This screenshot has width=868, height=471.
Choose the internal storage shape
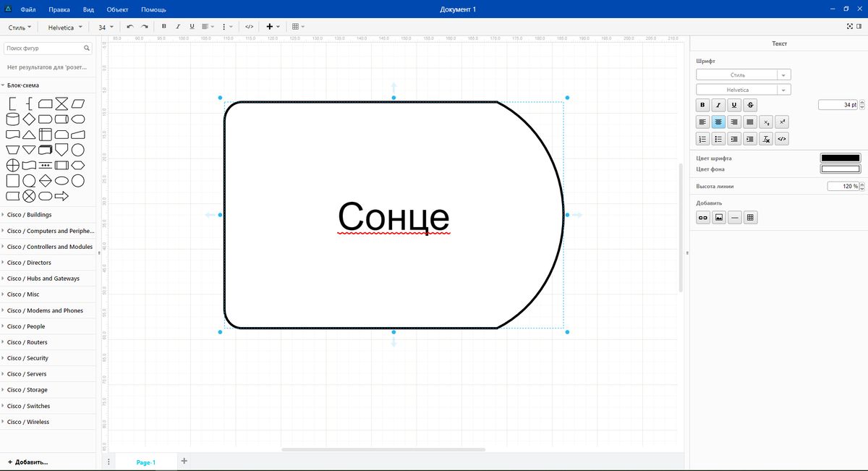(x=45, y=135)
